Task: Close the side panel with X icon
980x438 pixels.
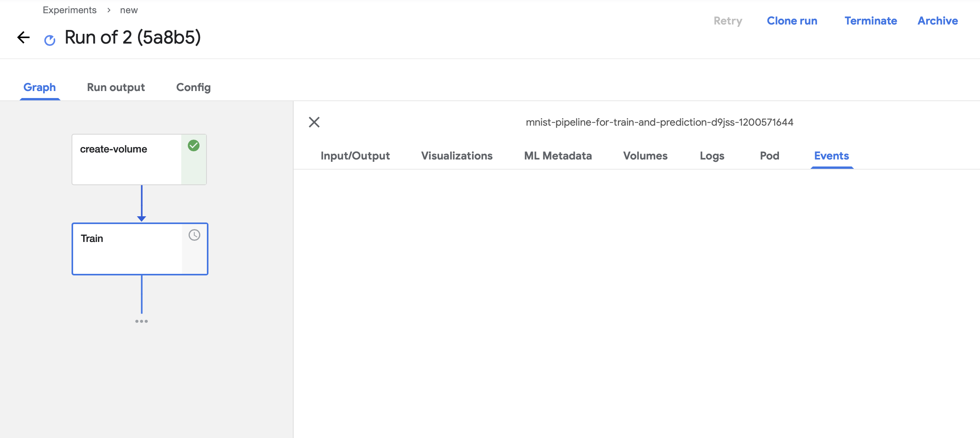Action: point(314,122)
